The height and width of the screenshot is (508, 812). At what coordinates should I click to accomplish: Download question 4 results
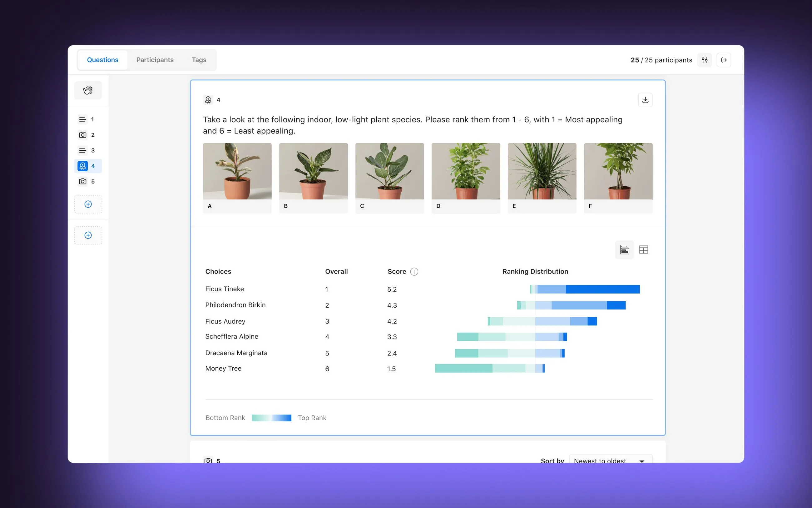pyautogui.click(x=645, y=100)
